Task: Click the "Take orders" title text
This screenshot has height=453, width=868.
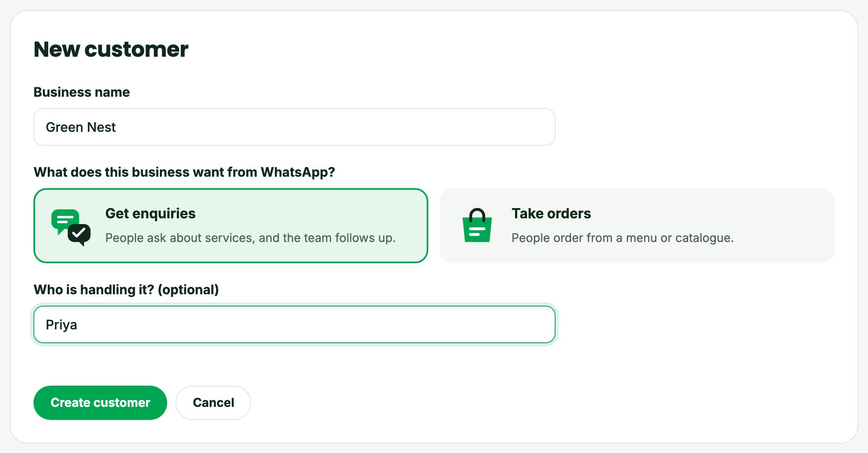Action: [551, 213]
